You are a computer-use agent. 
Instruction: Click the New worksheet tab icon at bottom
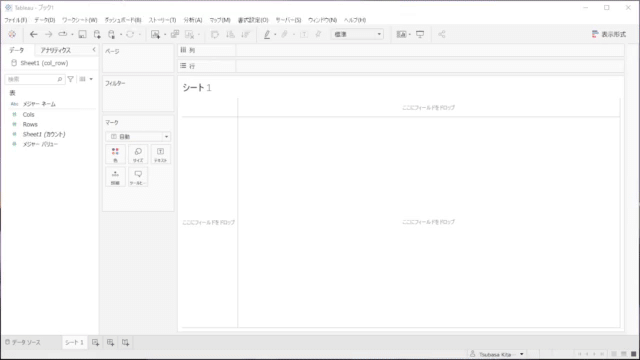tap(95, 342)
